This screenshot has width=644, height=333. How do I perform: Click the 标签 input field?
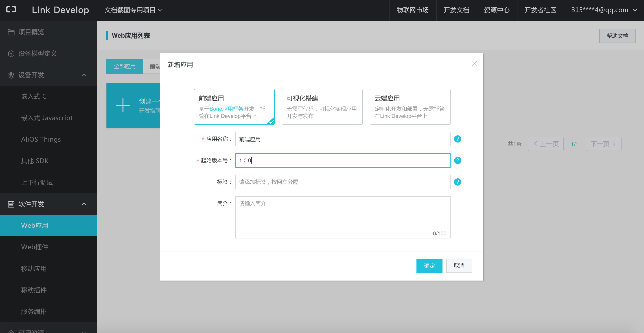point(342,182)
